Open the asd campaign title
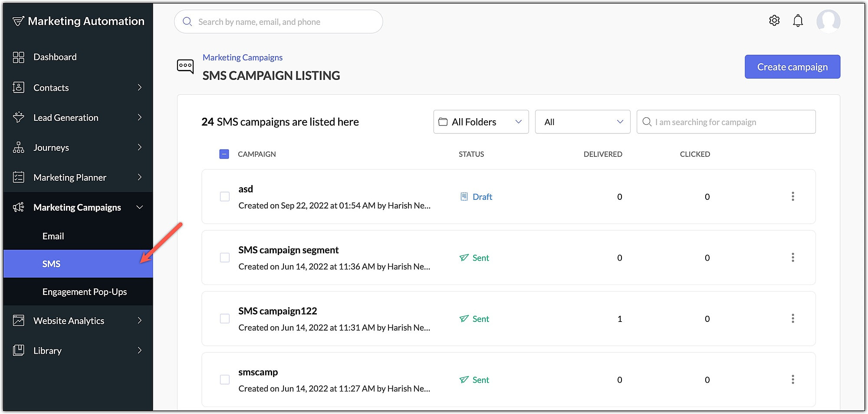 (x=246, y=189)
